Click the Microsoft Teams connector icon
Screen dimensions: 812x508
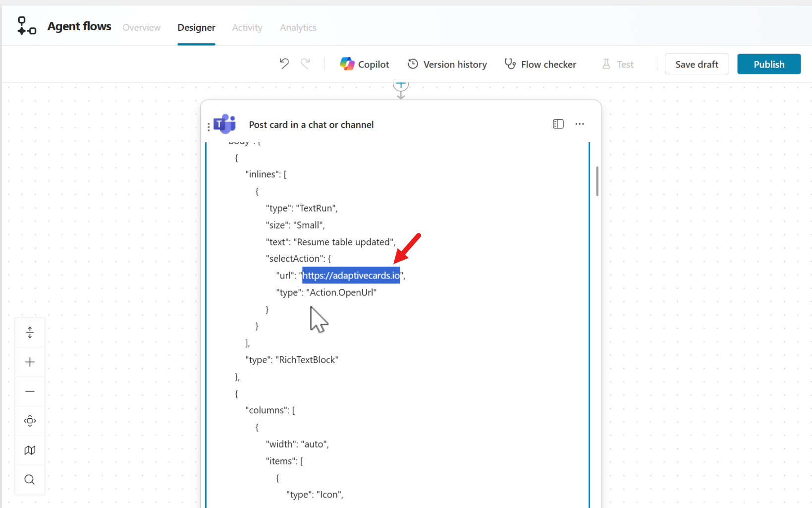pos(224,124)
